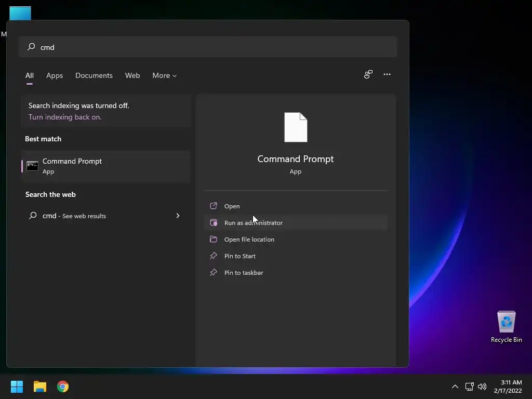The width and height of the screenshot is (532, 399).
Task: Open the search feedback people icon
Action: (x=368, y=74)
